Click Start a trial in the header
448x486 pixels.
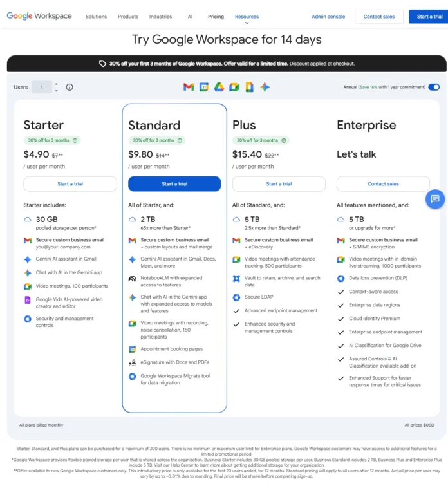429,17
